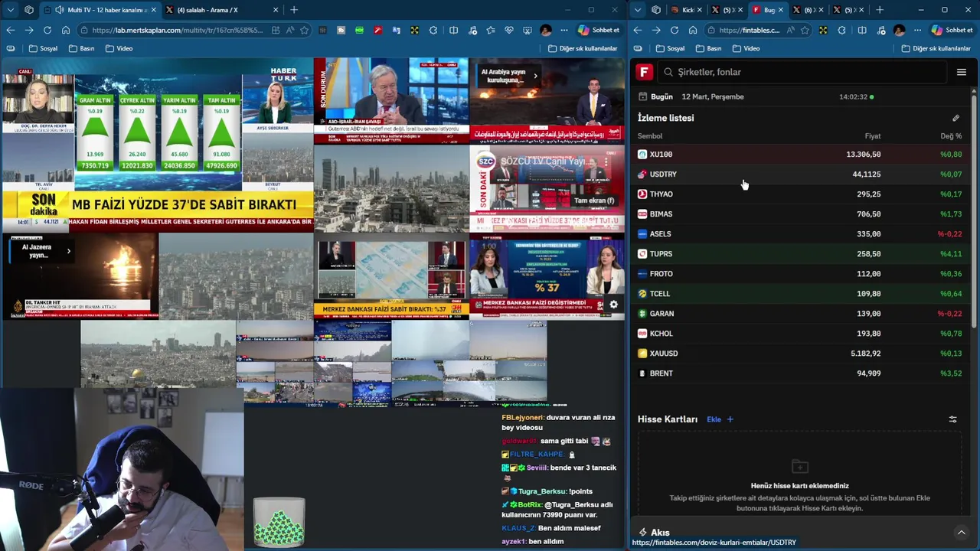Open the three-dot menu on the Sözcü TV video
980x551 pixels.
point(606,161)
